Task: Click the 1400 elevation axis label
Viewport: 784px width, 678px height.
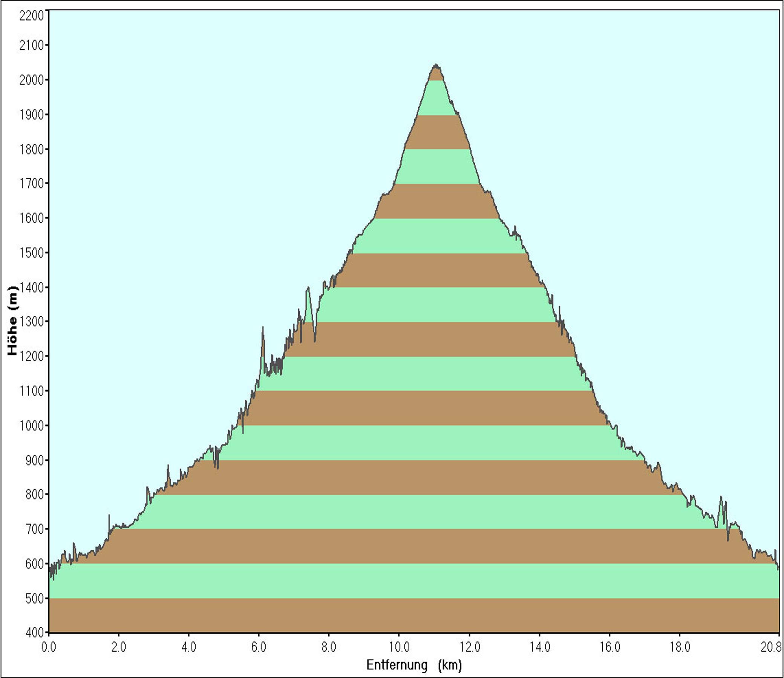Action: (32, 287)
